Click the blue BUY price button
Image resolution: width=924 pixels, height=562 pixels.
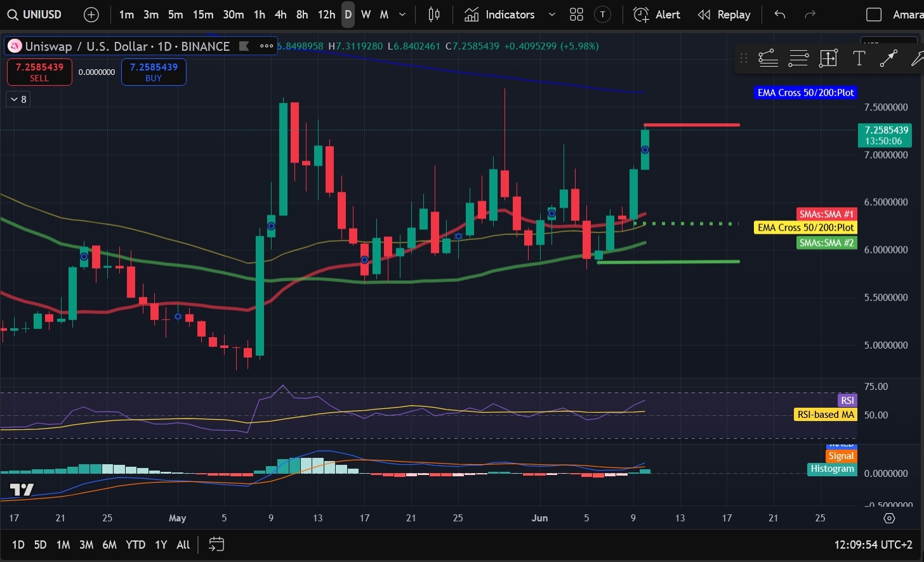154,72
